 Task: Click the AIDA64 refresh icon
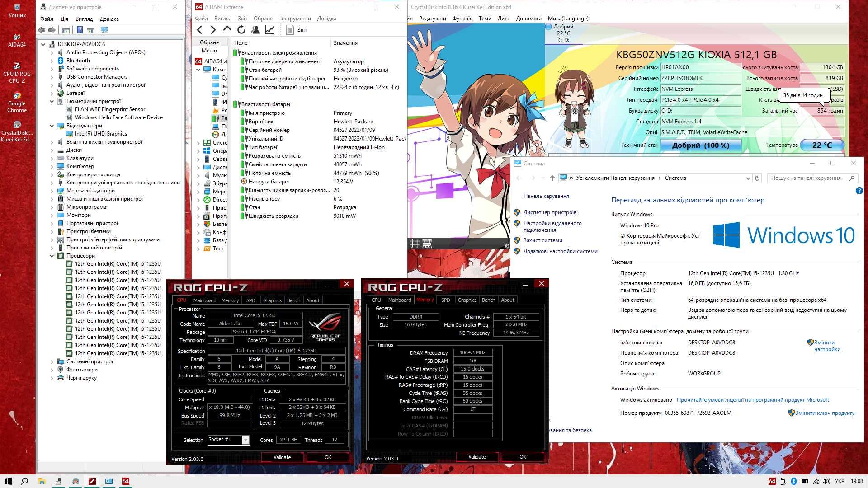click(x=241, y=30)
